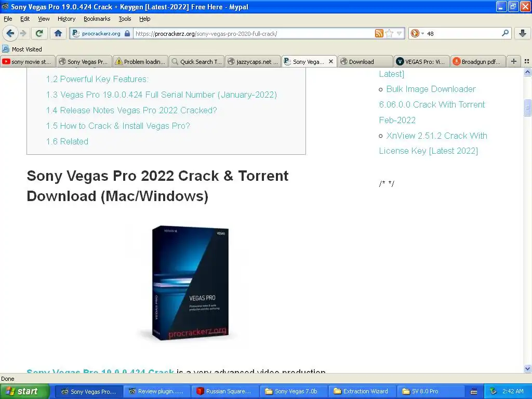Switch to the 'sony movie st...' YouTube tab
This screenshot has height=399, width=532.
(x=28, y=61)
